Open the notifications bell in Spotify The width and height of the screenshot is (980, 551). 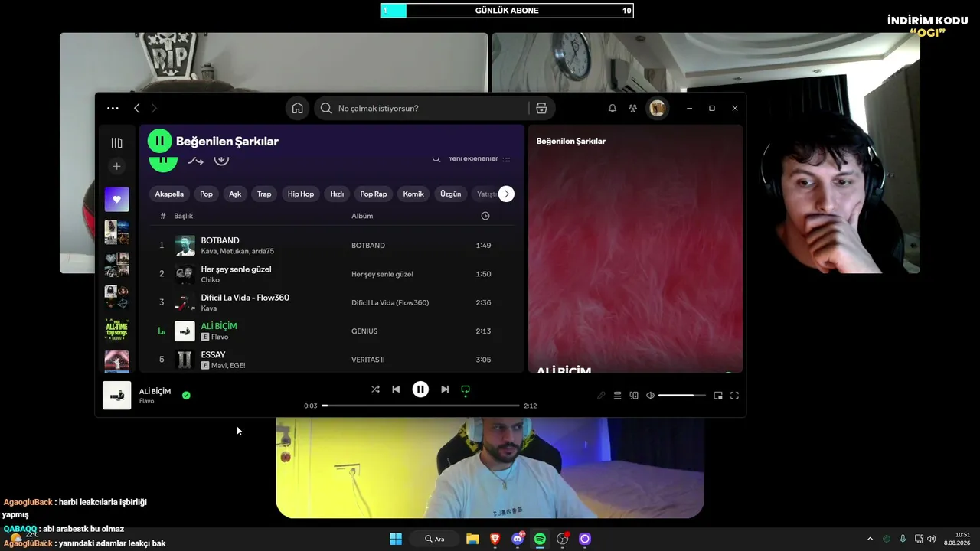(612, 108)
